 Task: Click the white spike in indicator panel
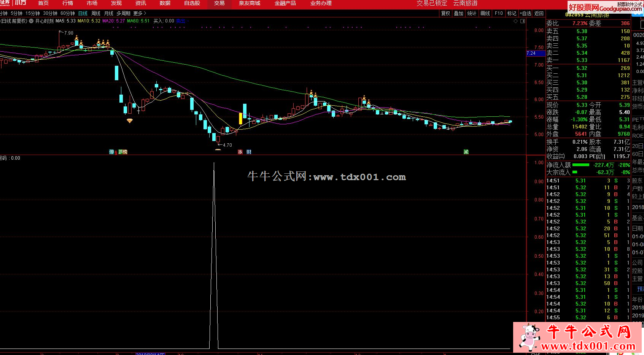[214, 255]
